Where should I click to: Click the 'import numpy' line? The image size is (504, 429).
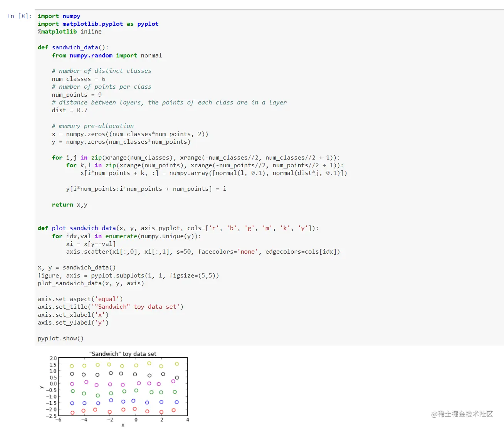[59, 16]
